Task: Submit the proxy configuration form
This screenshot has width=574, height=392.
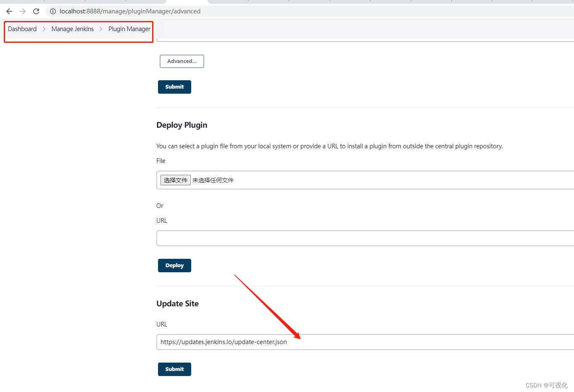Action: pyautogui.click(x=174, y=87)
